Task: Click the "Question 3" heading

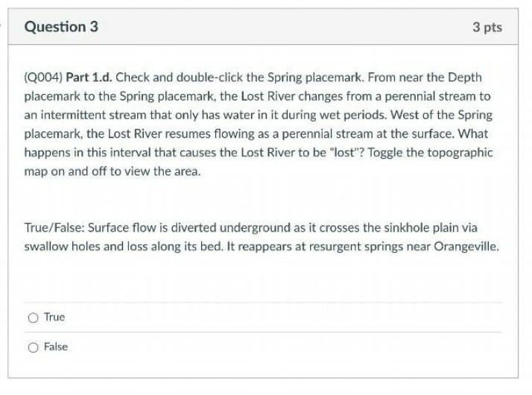Action: [x=61, y=27]
